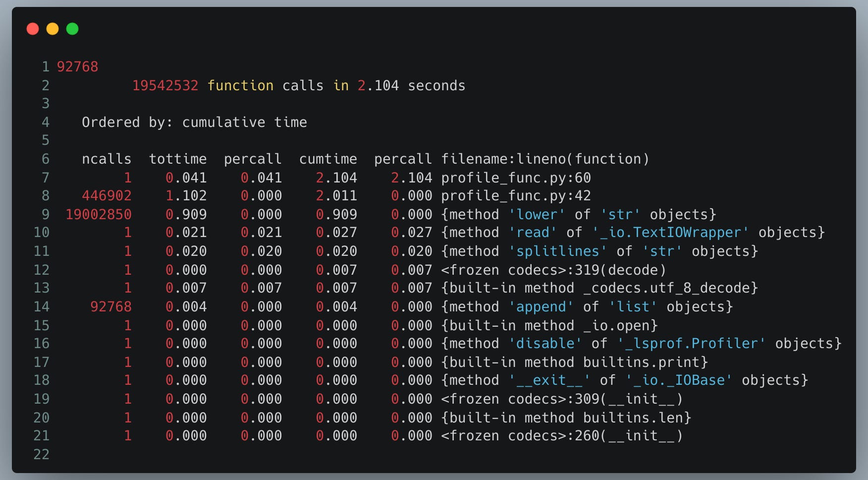Click profile_func.py:60 entry
The image size is (868, 480).
click(x=516, y=178)
